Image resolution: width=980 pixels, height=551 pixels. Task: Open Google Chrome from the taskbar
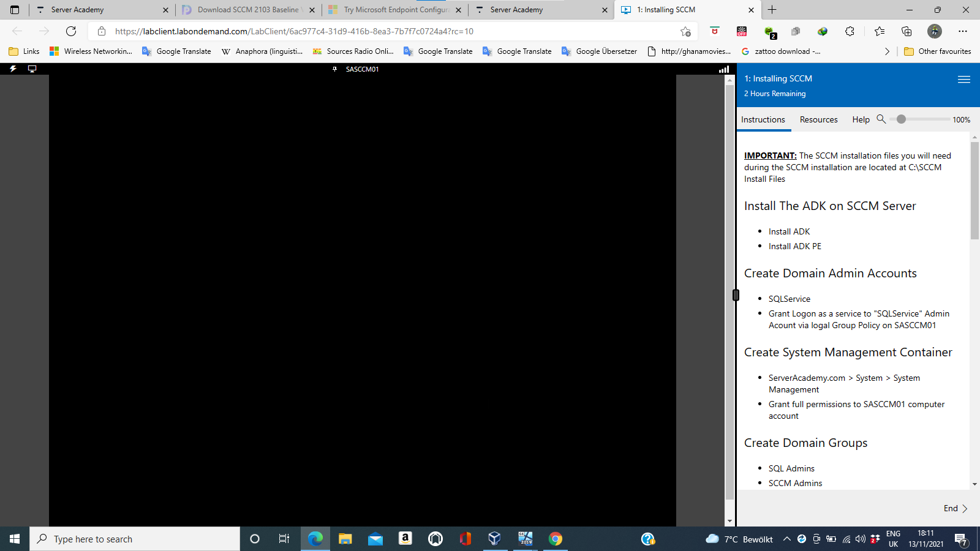point(556,539)
